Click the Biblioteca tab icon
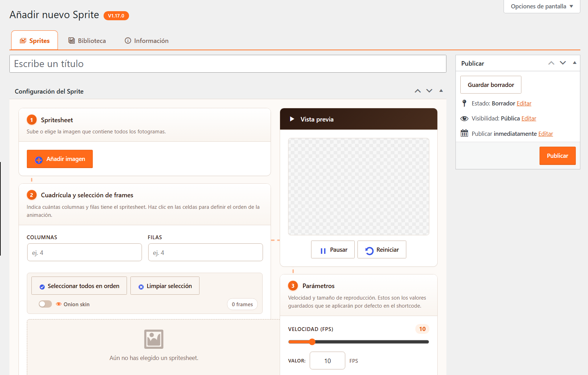Viewport: 588px width, 375px height. coord(71,41)
